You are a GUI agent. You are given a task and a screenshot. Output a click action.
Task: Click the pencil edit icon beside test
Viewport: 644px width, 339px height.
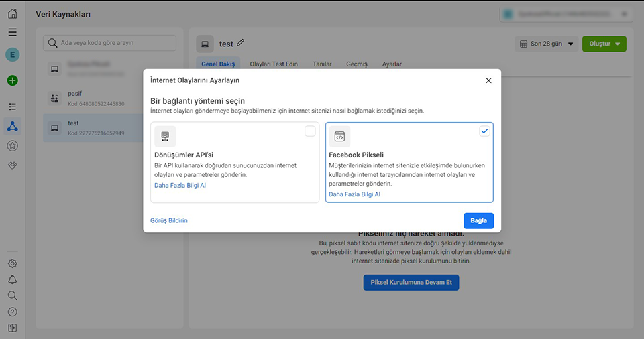click(x=241, y=42)
